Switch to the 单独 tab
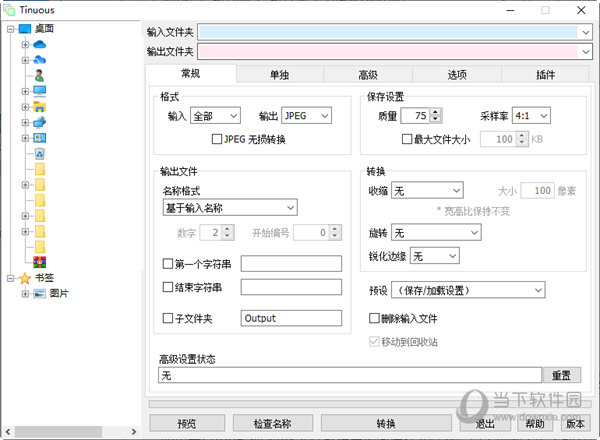Screen dimensions: 600x440 pos(280,75)
